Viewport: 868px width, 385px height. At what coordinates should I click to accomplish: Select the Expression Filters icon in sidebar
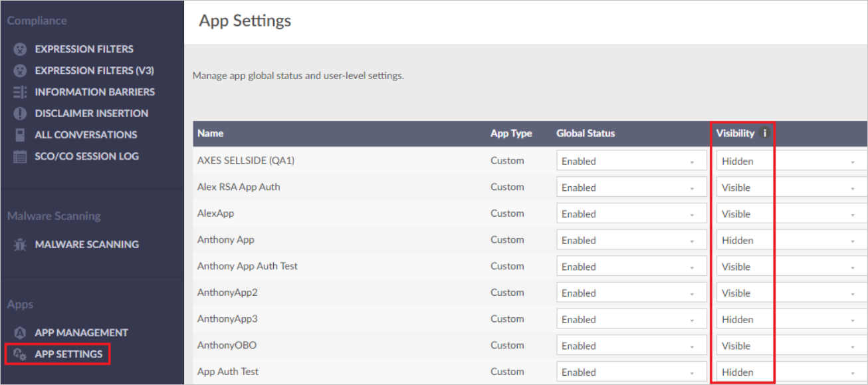[x=19, y=49]
